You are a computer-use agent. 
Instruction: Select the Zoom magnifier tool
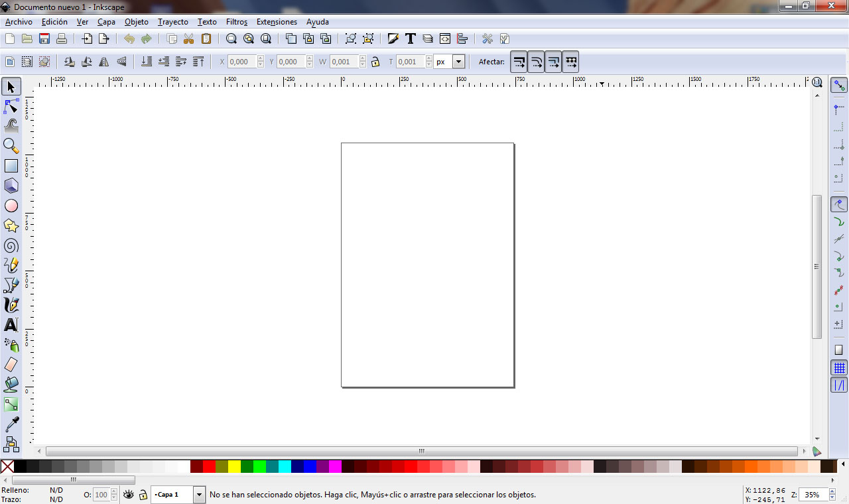[x=11, y=146]
